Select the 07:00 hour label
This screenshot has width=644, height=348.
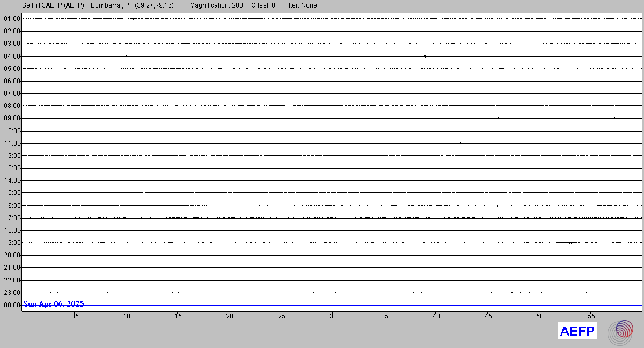tap(12, 93)
